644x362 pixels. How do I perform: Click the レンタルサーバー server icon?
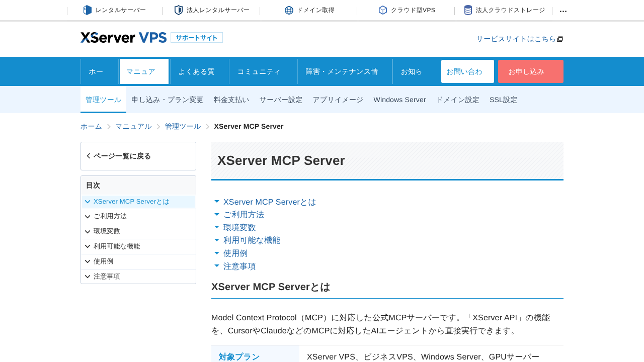coord(88,10)
